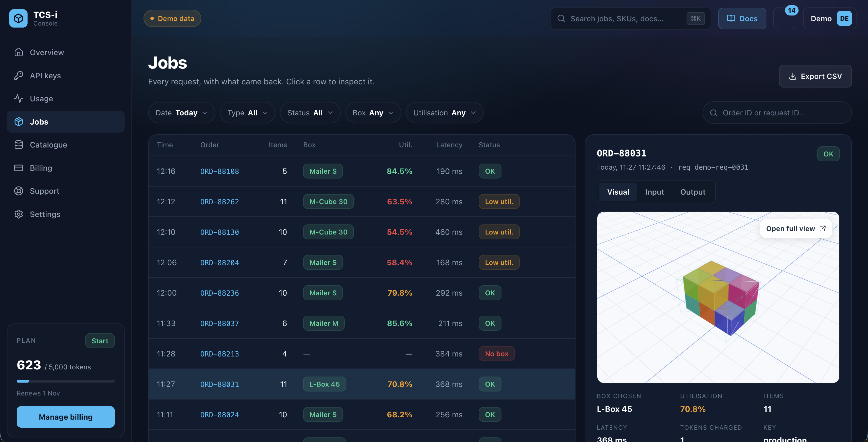Expand the Date Today filter
868x442 pixels.
(181, 113)
